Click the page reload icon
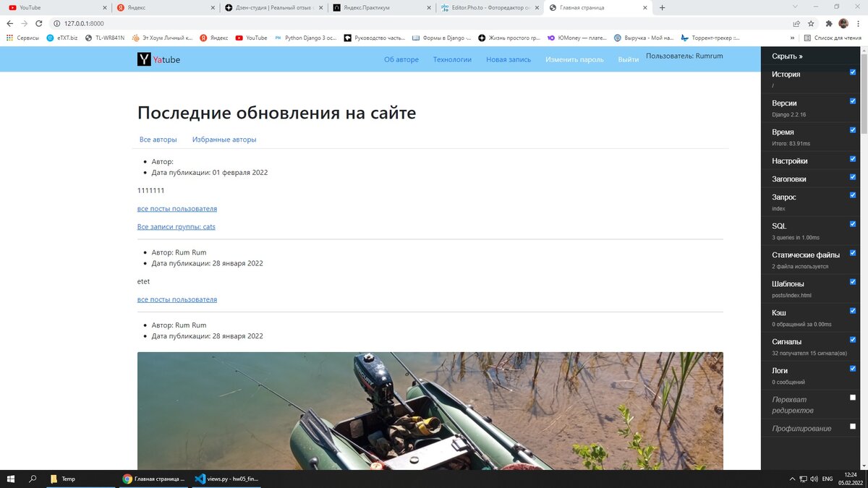This screenshot has height=488, width=868. point(38,22)
